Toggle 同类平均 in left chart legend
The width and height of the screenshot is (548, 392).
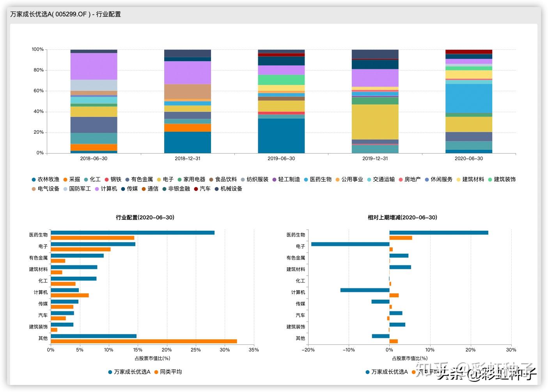[168, 372]
